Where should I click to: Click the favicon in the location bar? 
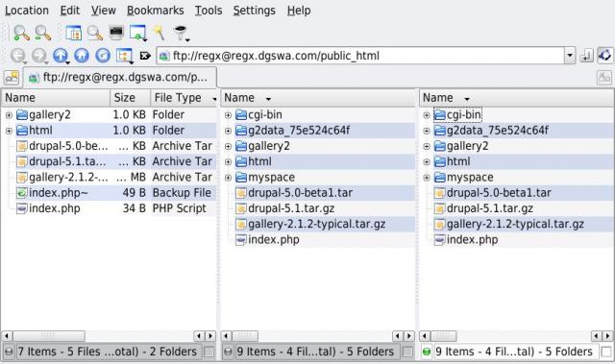[x=164, y=56]
